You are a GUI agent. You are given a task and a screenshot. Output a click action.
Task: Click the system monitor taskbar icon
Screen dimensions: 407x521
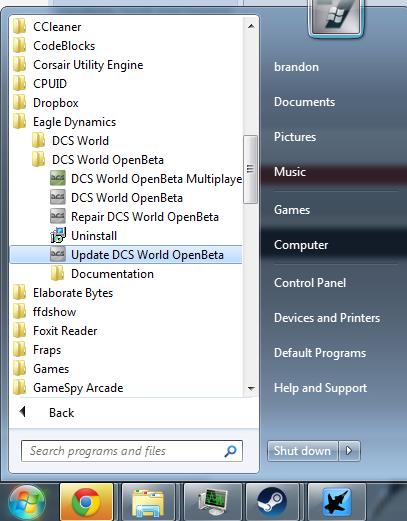pos(212,502)
